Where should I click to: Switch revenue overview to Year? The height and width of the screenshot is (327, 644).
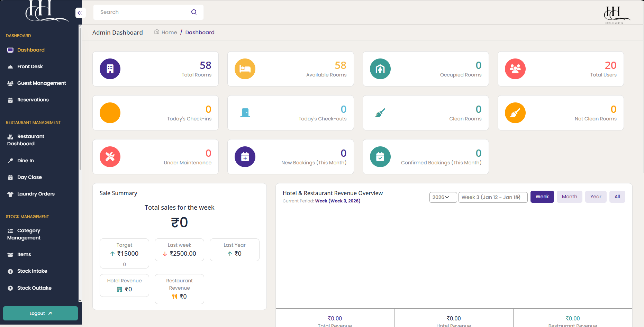point(596,197)
